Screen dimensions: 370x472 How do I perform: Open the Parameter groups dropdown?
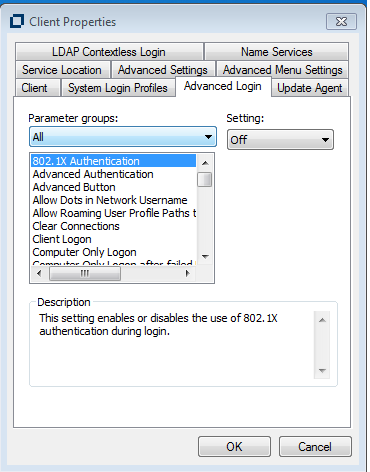click(x=123, y=137)
